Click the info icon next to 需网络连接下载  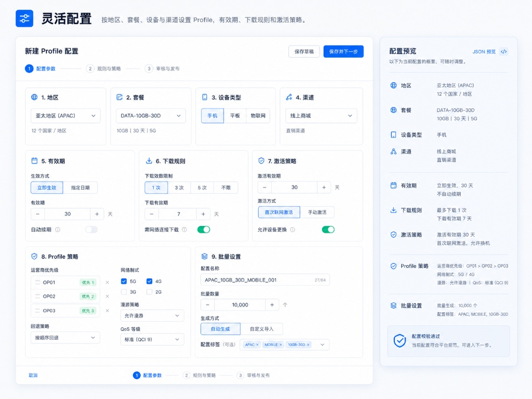(x=184, y=230)
